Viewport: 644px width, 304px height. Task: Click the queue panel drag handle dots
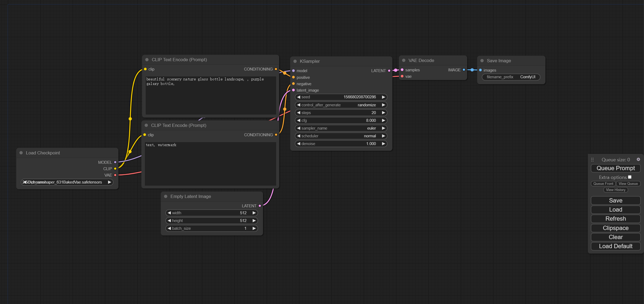point(592,160)
